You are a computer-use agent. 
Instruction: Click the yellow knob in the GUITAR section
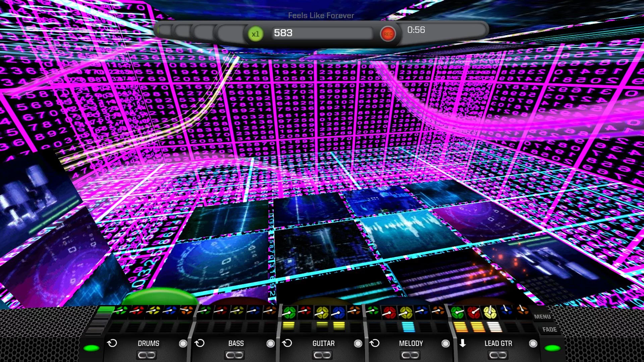[x=322, y=313]
